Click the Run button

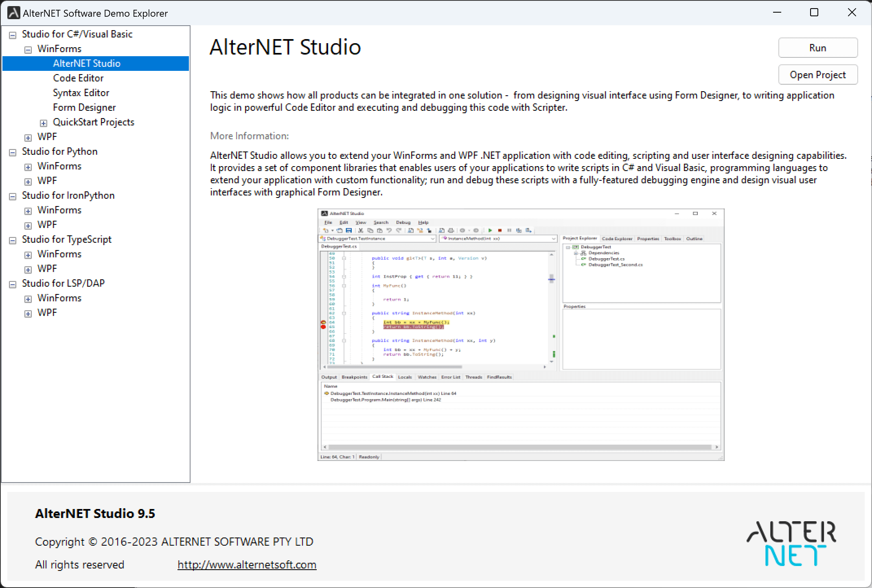pos(818,48)
